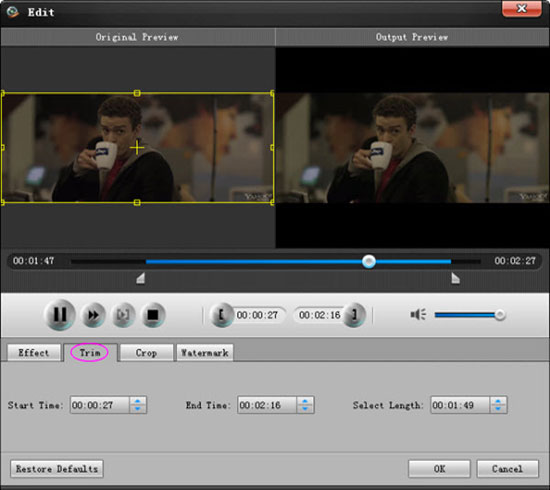Click the fast forward button
550x490 pixels.
click(93, 315)
